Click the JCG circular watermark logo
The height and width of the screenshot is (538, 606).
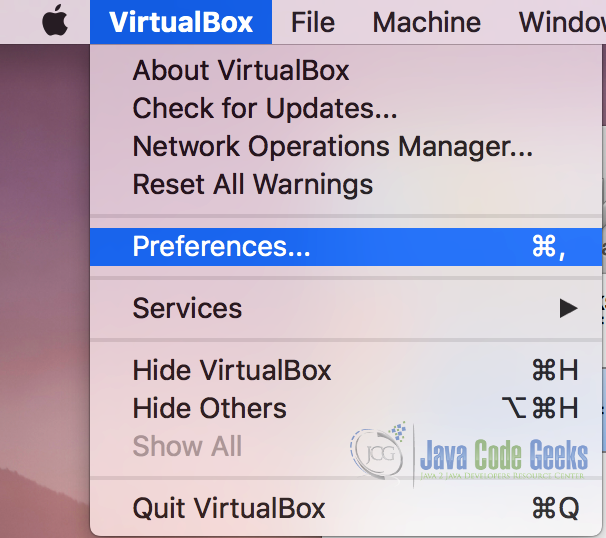tap(379, 452)
